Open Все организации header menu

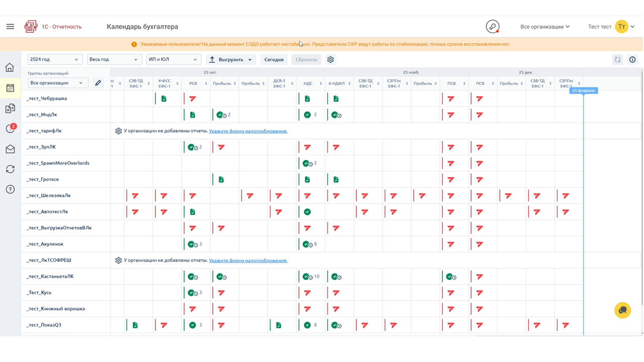click(x=545, y=27)
